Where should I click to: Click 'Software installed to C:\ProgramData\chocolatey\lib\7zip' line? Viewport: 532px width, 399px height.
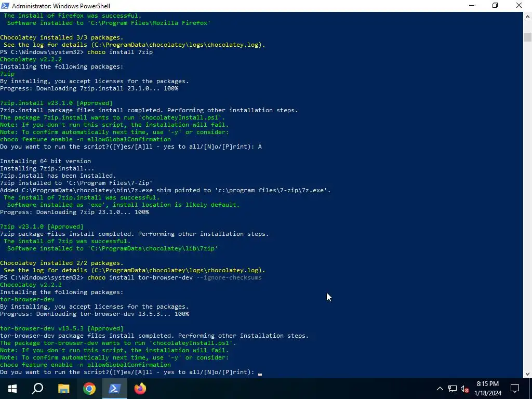112,248
